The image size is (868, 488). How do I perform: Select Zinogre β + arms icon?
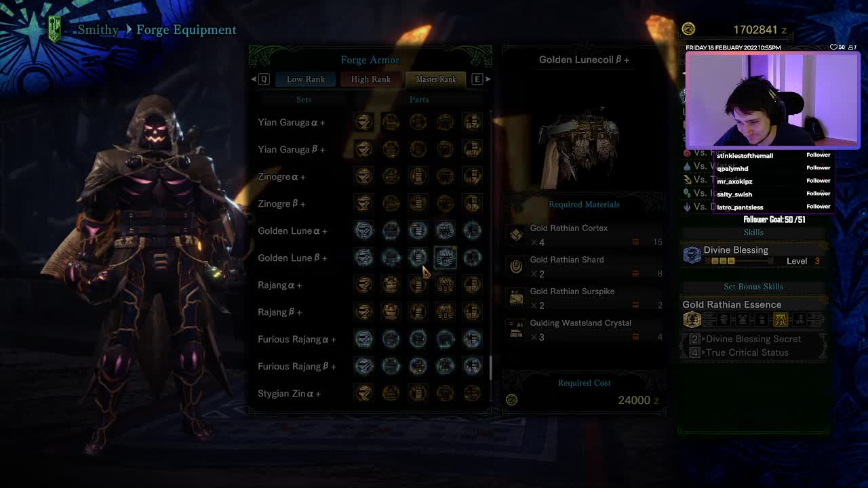coord(418,203)
